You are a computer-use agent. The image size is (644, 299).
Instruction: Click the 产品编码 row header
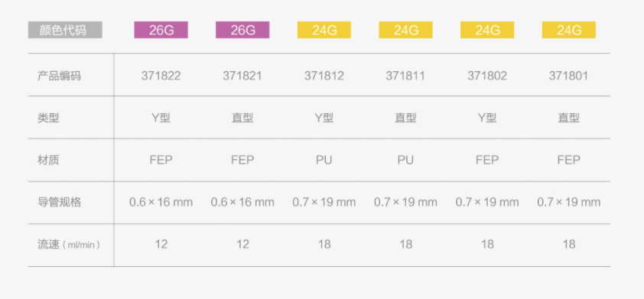pyautogui.click(x=59, y=76)
